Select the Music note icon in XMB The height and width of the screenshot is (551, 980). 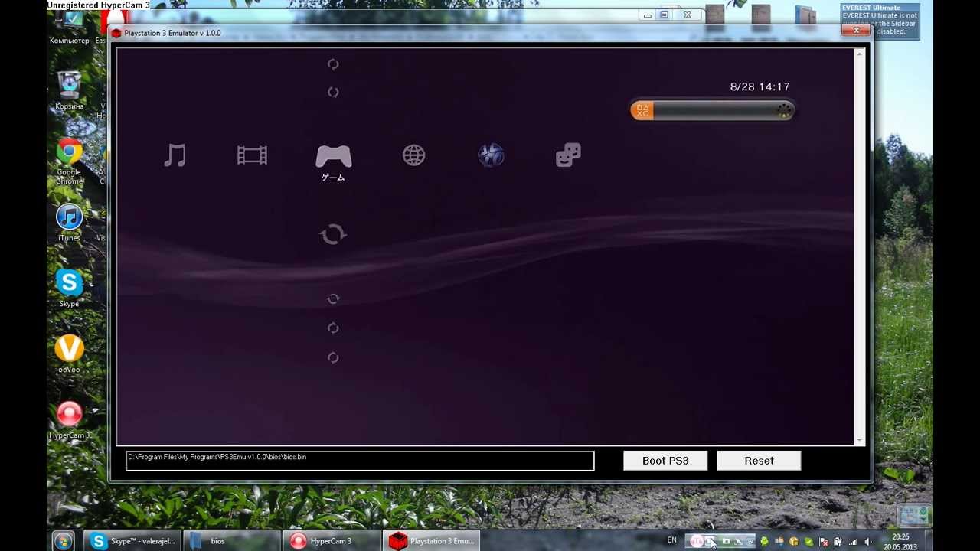(175, 156)
